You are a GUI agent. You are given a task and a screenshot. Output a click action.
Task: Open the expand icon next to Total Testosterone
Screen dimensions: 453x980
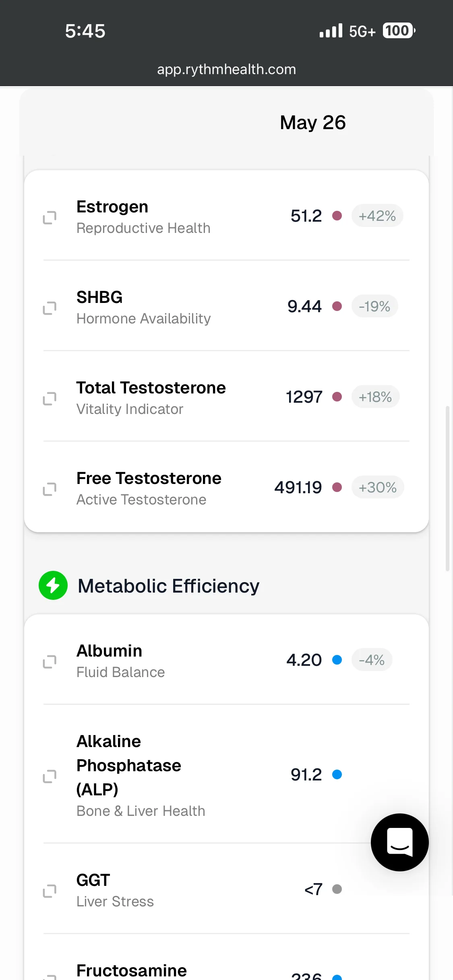50,398
